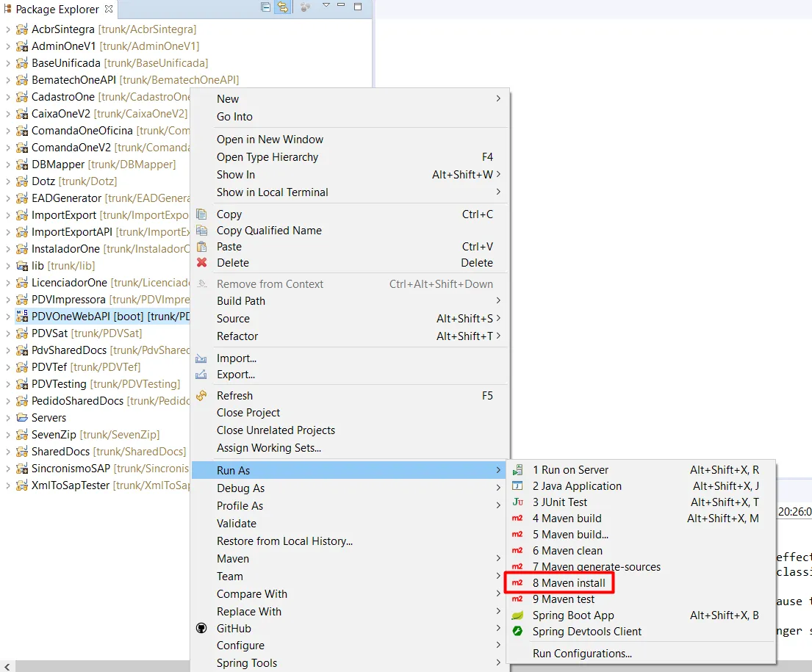The height and width of the screenshot is (672, 812).
Task: Click the m2 icon beside Maven test
Action: point(517,599)
